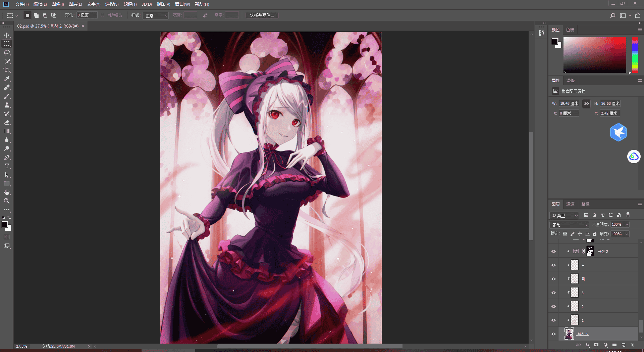Open the search icon in options bar

[613, 15]
